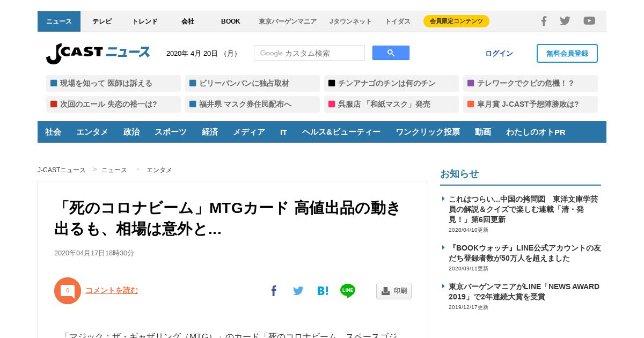Click the ログイン link

[x=499, y=54]
